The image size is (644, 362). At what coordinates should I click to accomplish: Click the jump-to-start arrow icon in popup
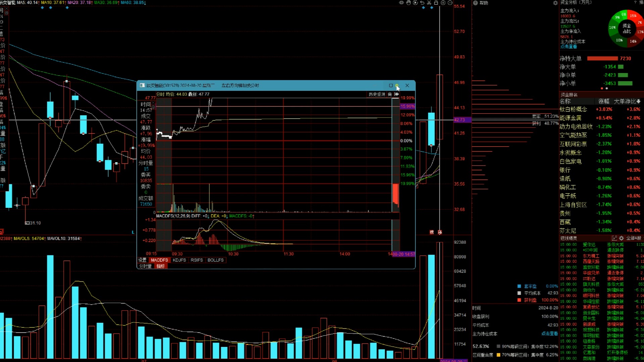coord(396,95)
